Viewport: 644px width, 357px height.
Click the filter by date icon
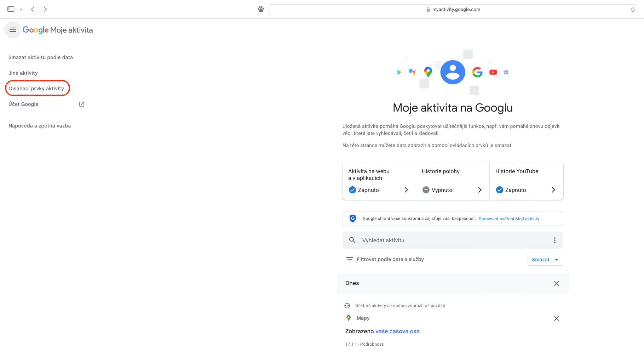click(x=349, y=259)
